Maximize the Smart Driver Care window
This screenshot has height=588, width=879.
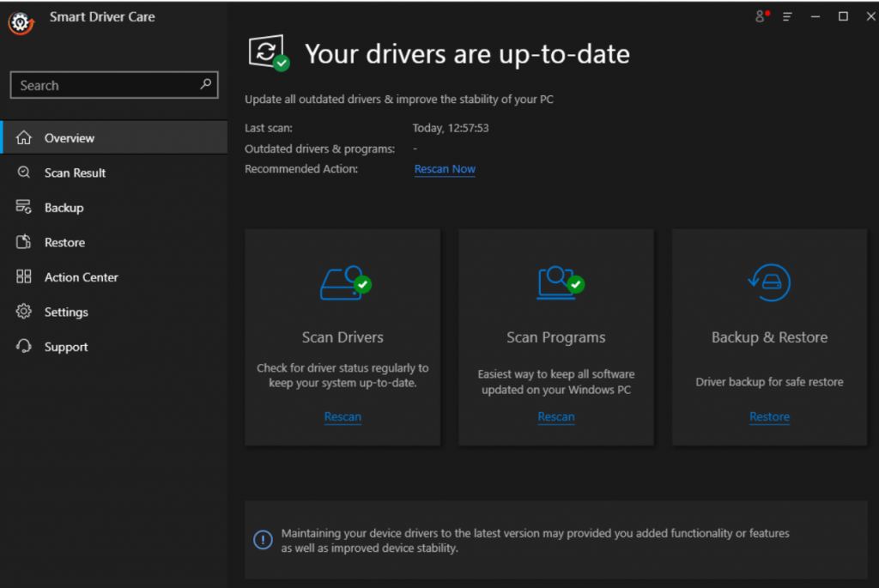[843, 17]
